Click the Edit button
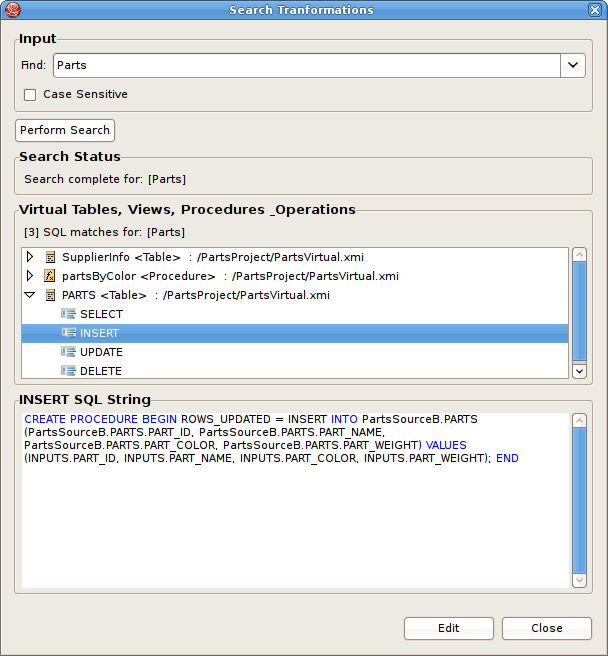The height and width of the screenshot is (656, 608). pyautogui.click(x=448, y=628)
